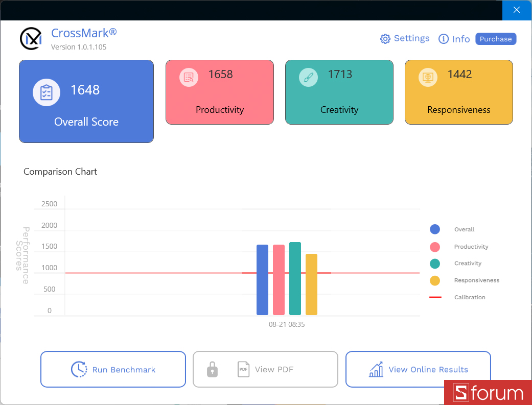Click the Creativity legend label
This screenshot has width=532, height=405.
tap(468, 264)
